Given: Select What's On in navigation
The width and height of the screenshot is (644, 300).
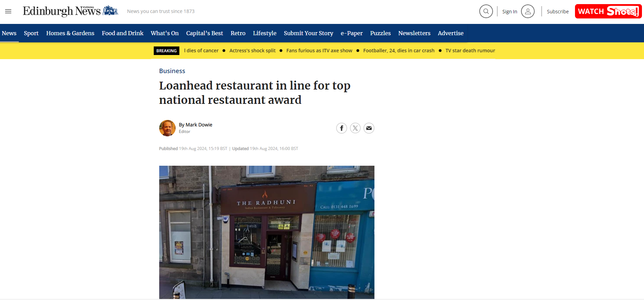Looking at the screenshot, I should 165,33.
